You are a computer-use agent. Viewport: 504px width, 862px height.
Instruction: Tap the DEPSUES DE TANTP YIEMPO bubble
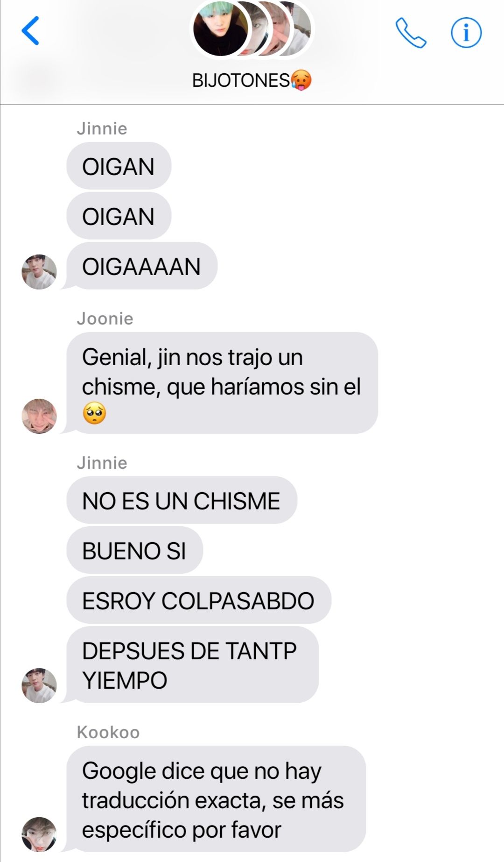(192, 665)
